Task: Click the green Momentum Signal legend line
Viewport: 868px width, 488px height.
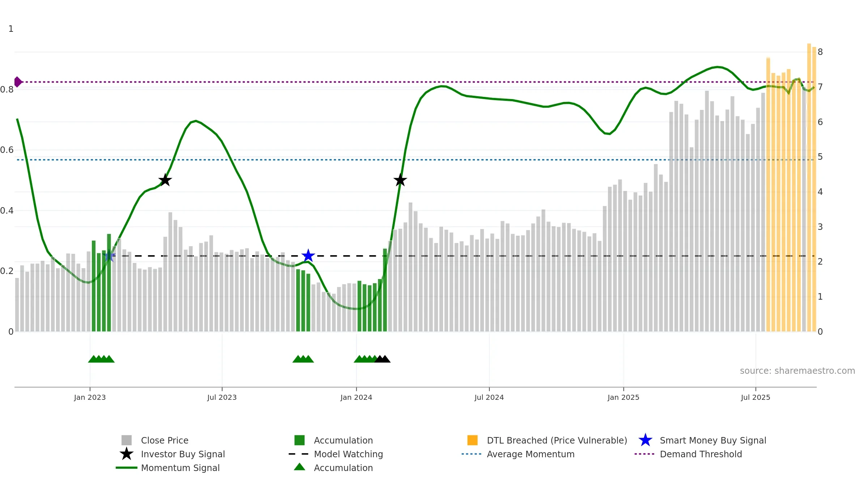Action: (x=126, y=468)
